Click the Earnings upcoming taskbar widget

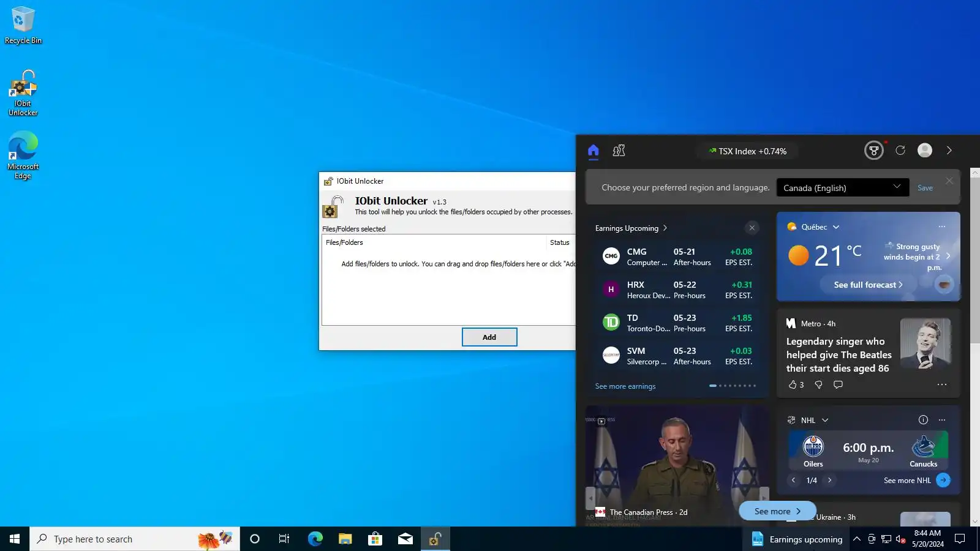[x=797, y=539]
